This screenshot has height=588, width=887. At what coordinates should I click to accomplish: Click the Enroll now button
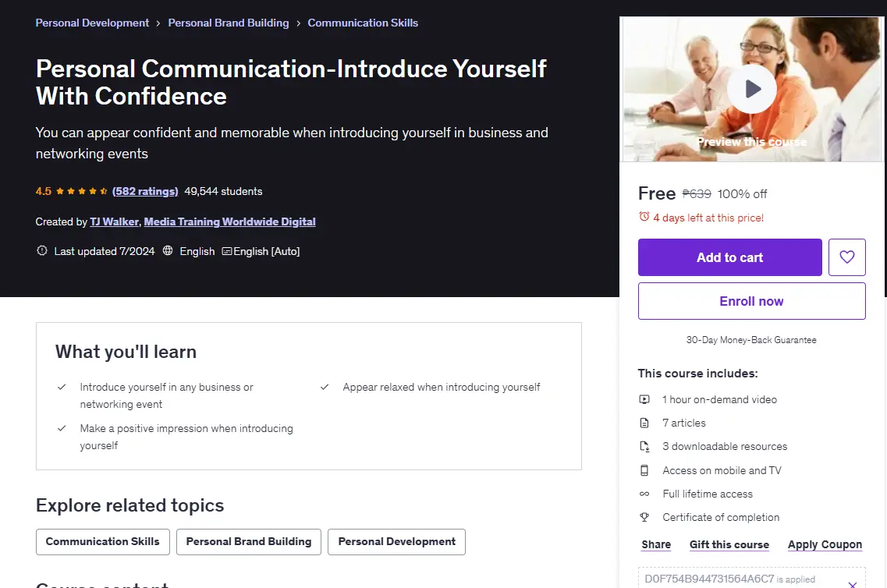(x=752, y=301)
